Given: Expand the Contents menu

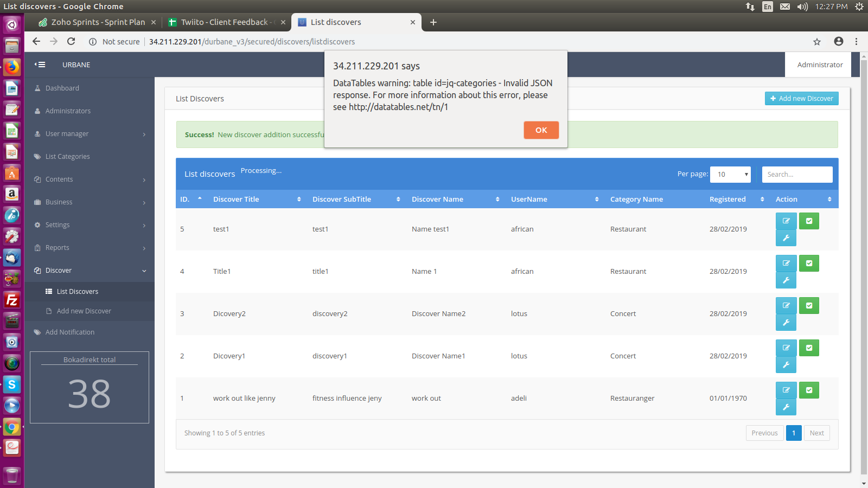Looking at the screenshot, I should coord(90,179).
